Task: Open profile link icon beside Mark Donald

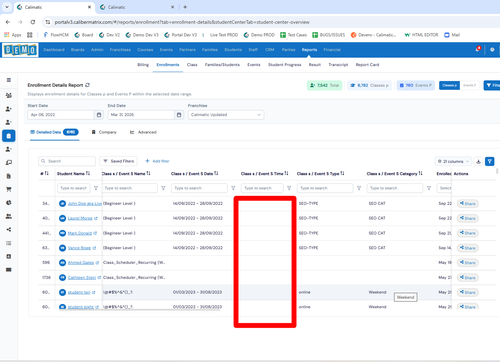Action: pos(95,233)
